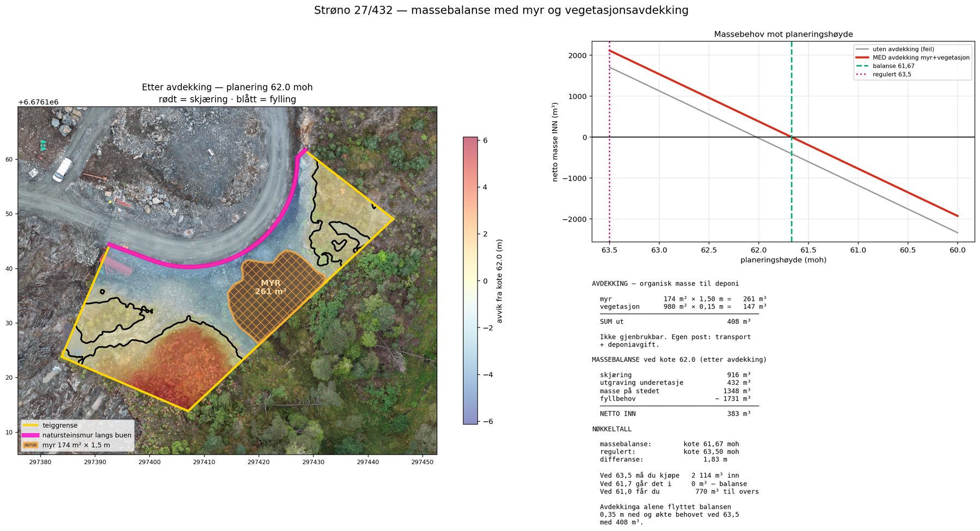Click the y-axis tick −2000 on chart
Image resolution: width=980 pixels, height=531 pixels.
577,219
